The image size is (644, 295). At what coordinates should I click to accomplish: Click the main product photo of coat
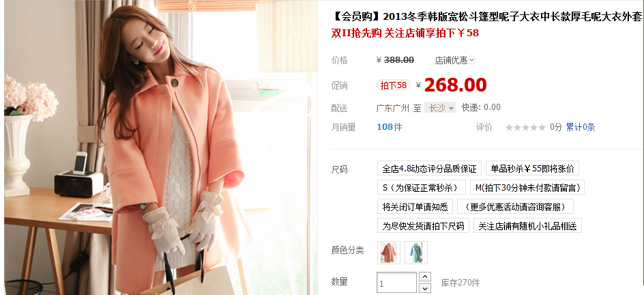click(160, 147)
